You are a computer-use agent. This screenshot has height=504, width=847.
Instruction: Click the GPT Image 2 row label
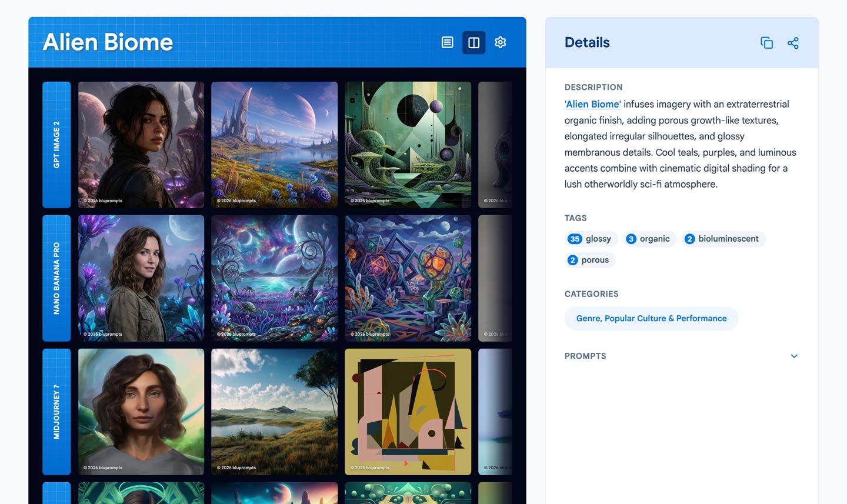pyautogui.click(x=56, y=145)
